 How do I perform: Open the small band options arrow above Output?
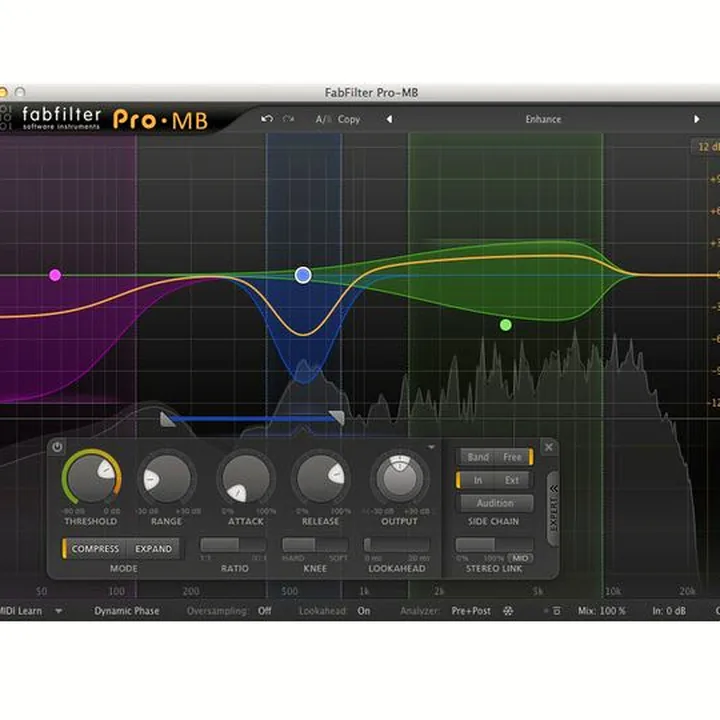tap(431, 447)
